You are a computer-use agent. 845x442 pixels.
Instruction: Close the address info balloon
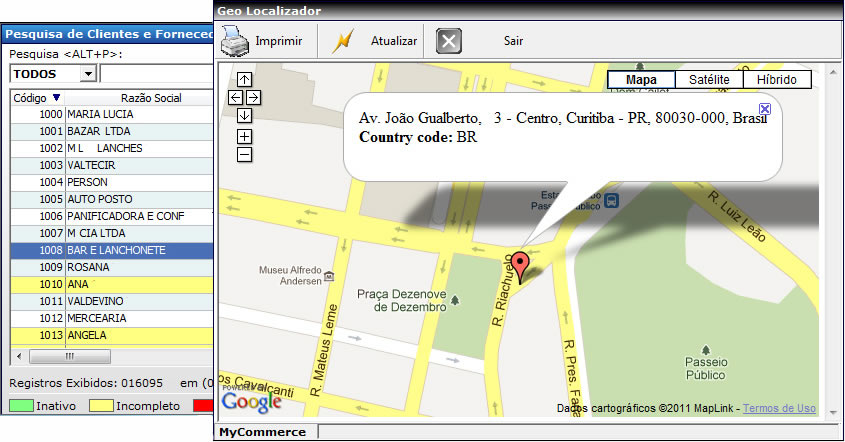[x=765, y=109]
